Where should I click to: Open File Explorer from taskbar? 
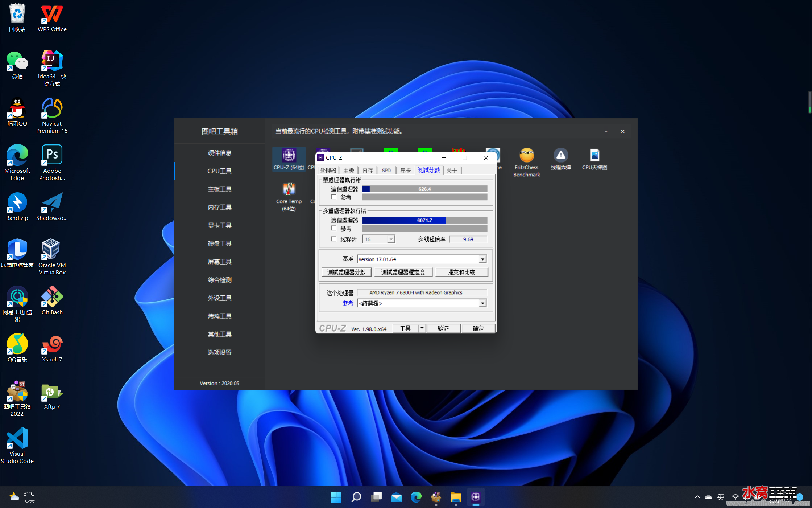point(456,497)
